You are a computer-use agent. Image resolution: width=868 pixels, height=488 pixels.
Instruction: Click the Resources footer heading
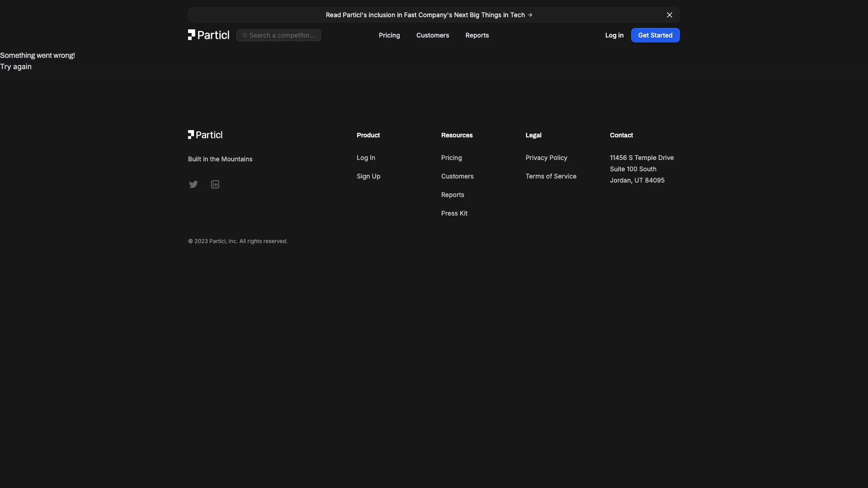[457, 135]
